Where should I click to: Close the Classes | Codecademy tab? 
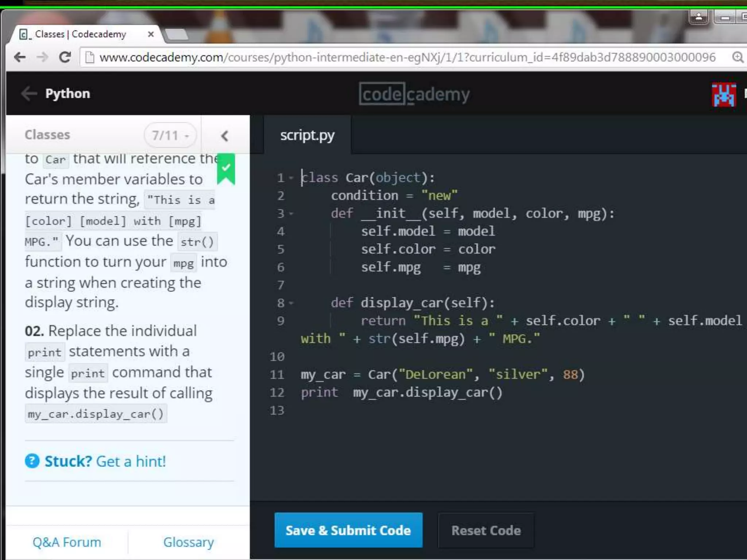151,34
